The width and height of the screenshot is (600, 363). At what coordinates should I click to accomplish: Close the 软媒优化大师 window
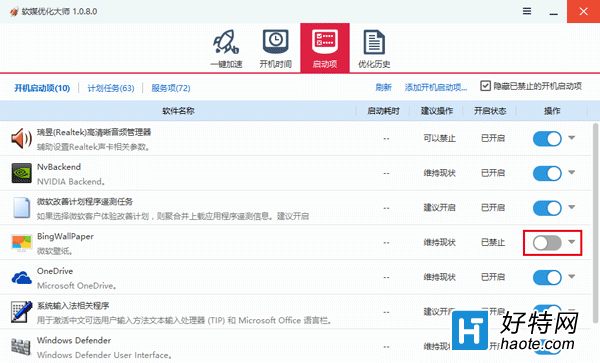click(x=583, y=11)
